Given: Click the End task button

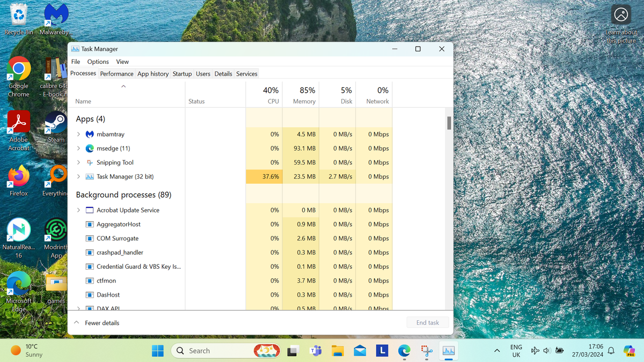Looking at the screenshot, I should tap(428, 322).
